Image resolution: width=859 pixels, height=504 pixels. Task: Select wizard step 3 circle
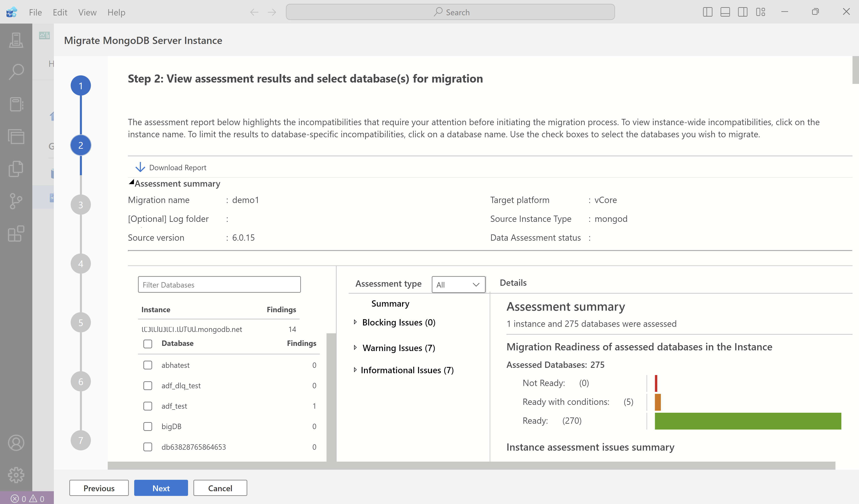[x=81, y=205]
